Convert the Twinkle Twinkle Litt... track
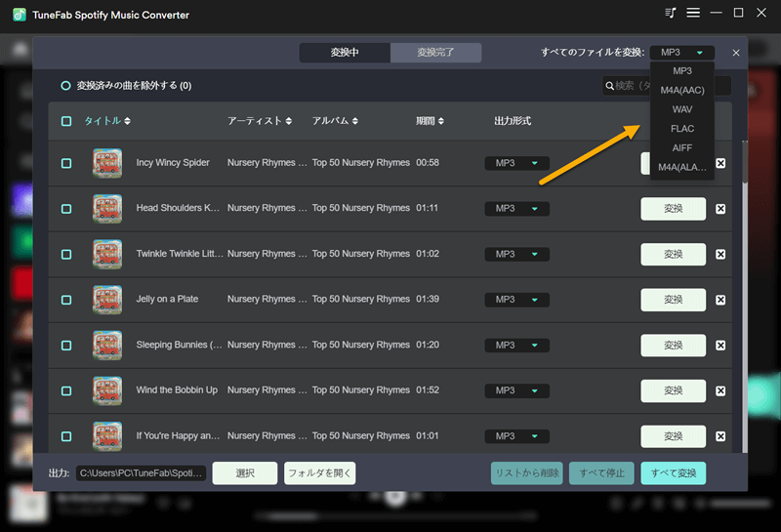 [x=673, y=254]
